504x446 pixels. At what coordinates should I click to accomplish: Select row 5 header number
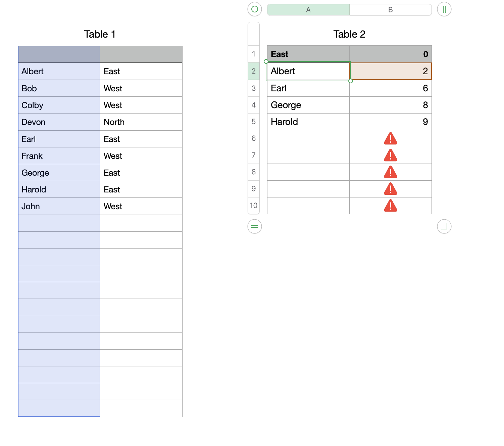tap(254, 122)
